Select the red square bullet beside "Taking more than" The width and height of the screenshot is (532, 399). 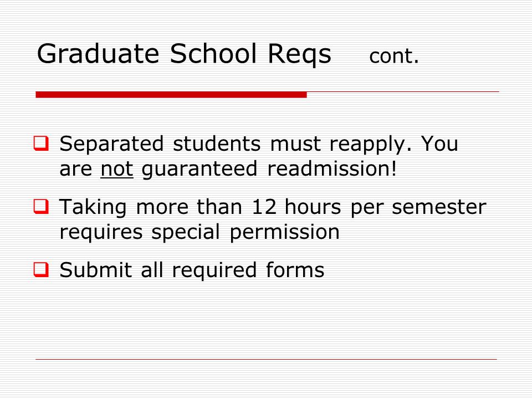point(41,206)
